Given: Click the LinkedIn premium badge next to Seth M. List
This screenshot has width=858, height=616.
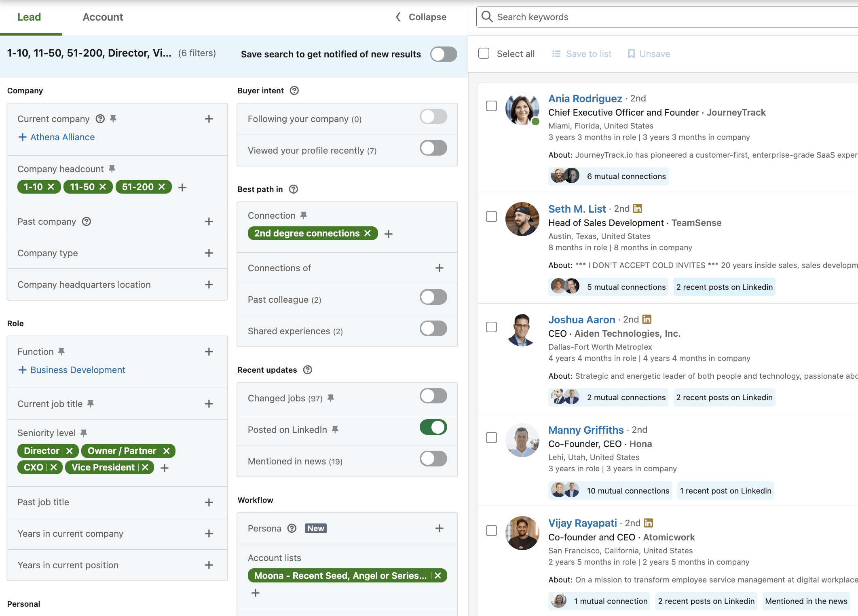Looking at the screenshot, I should [x=638, y=209].
